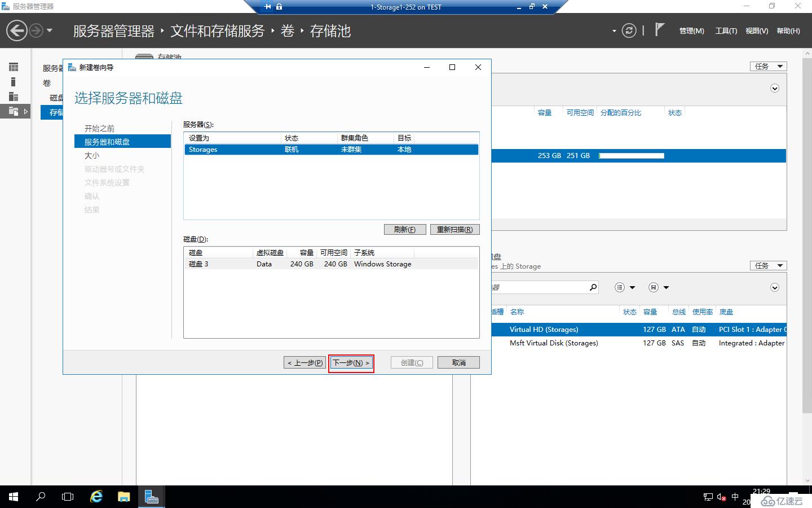
Task: Open the 工具(T) menu
Action: pyautogui.click(x=726, y=31)
